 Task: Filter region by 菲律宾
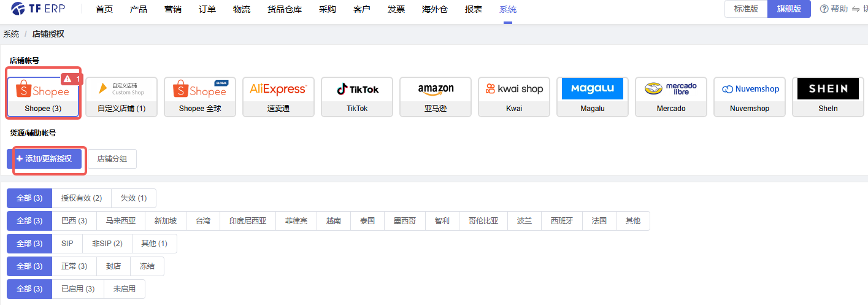(x=296, y=221)
